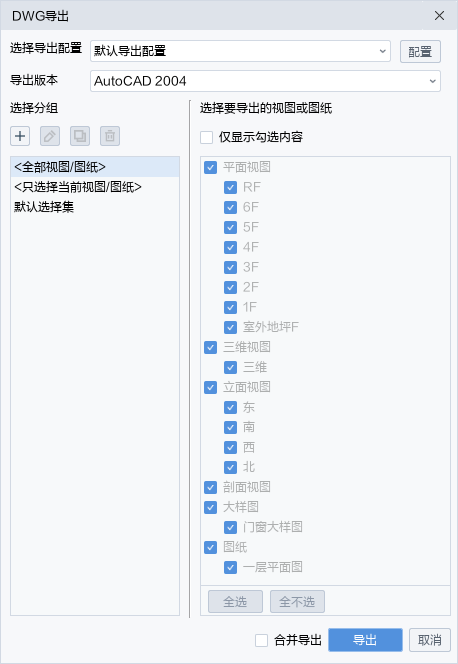458x664 pixels.
Task: Click the 取消 cancel button
Action: [430, 640]
